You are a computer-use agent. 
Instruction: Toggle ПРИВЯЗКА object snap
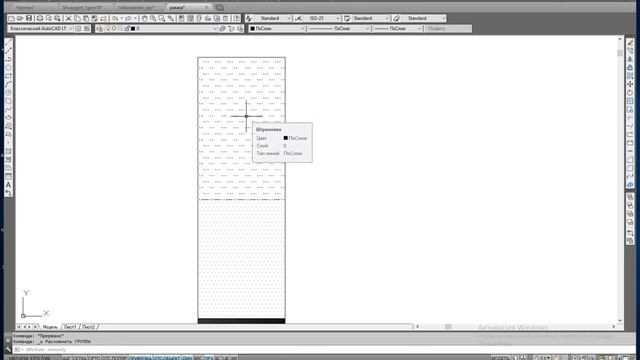click(140, 358)
